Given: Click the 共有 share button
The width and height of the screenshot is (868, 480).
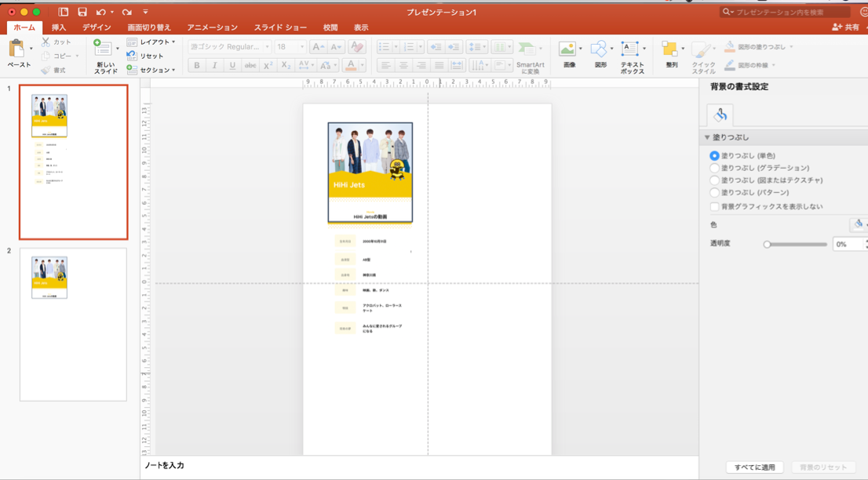Looking at the screenshot, I should click(x=846, y=27).
